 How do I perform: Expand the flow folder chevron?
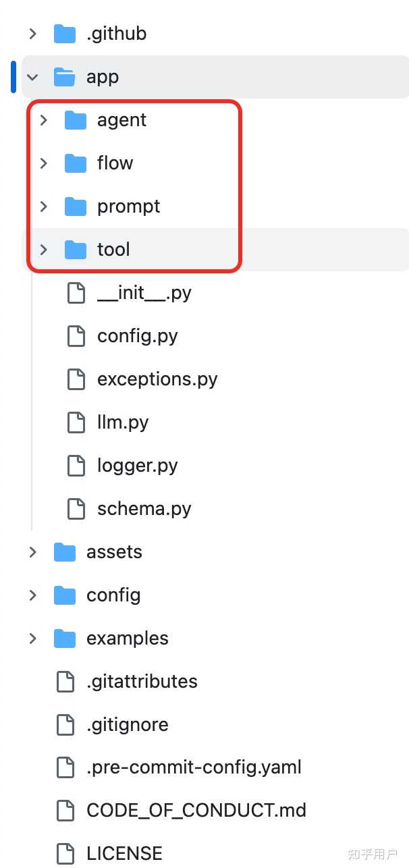pyautogui.click(x=44, y=163)
